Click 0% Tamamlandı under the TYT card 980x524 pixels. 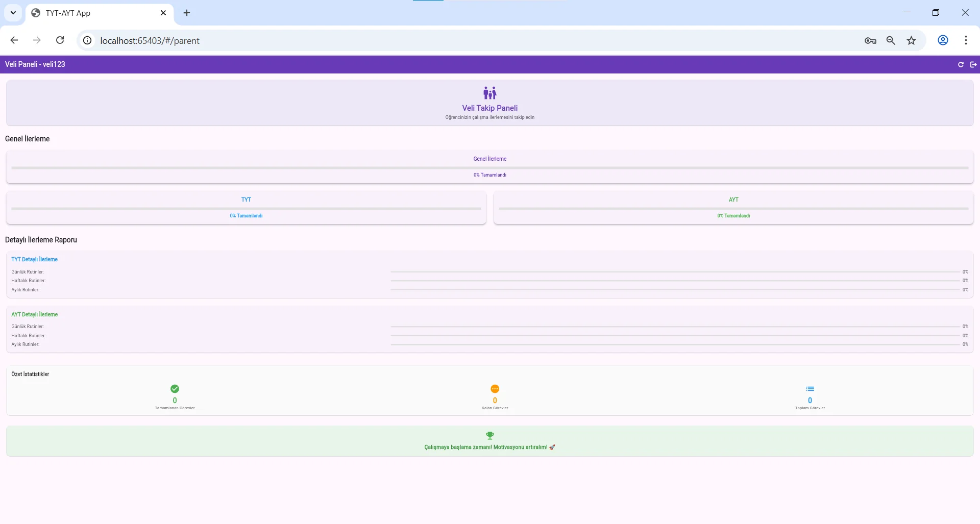246,216
